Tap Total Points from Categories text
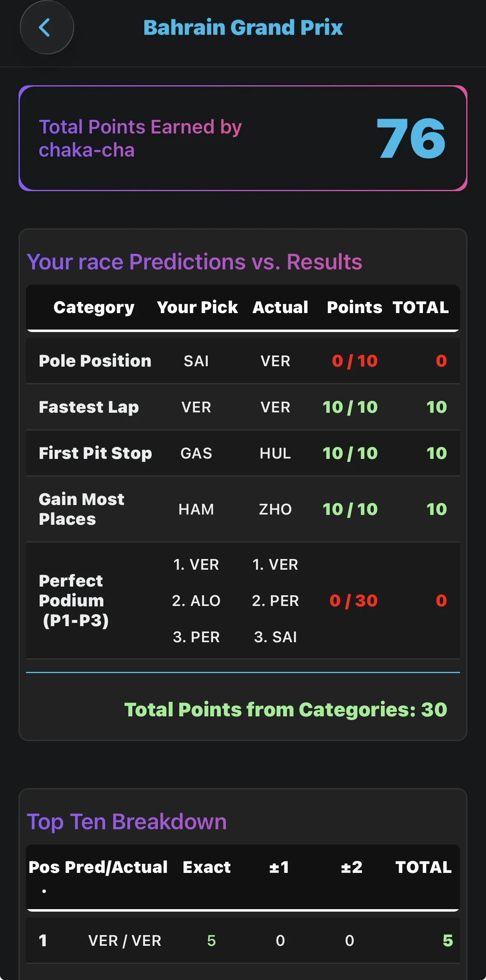Screen dimensions: 486x980 (285, 709)
